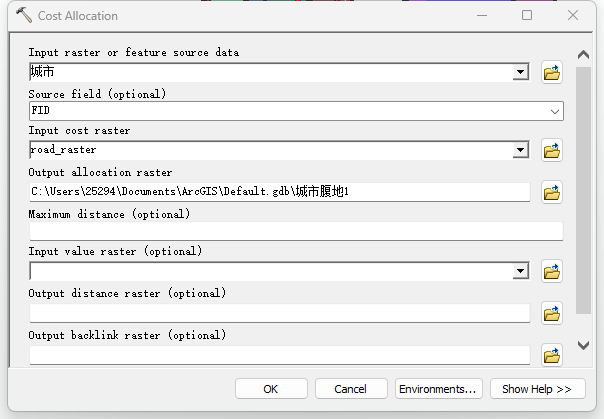
Task: Open the input value raster dropdown
Action: [520, 271]
